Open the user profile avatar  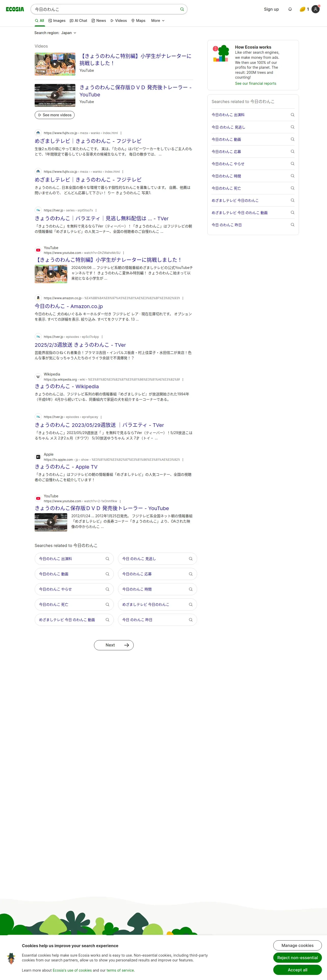[x=316, y=9]
